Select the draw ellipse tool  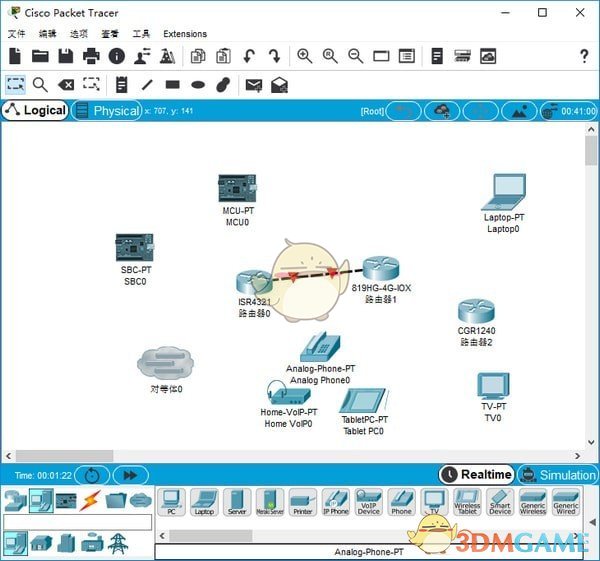(x=198, y=85)
